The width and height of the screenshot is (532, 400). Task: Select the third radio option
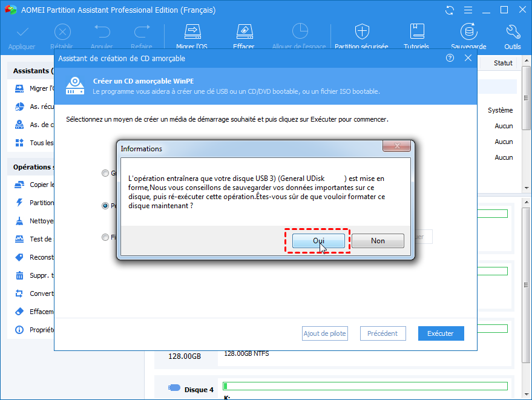click(105, 237)
